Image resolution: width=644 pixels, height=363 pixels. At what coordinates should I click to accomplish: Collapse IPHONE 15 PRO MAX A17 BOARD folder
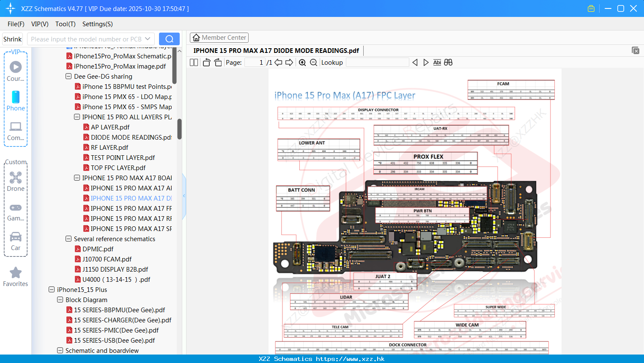click(77, 178)
